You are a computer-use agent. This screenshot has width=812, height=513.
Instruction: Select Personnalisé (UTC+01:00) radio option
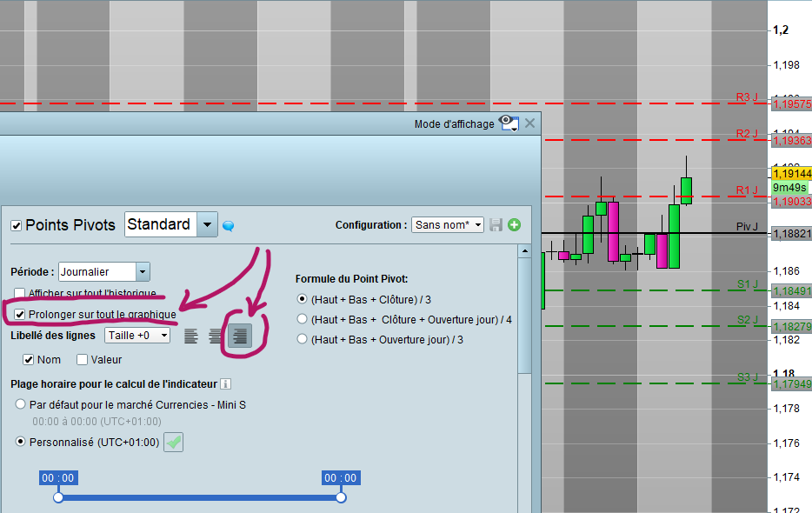click(20, 442)
